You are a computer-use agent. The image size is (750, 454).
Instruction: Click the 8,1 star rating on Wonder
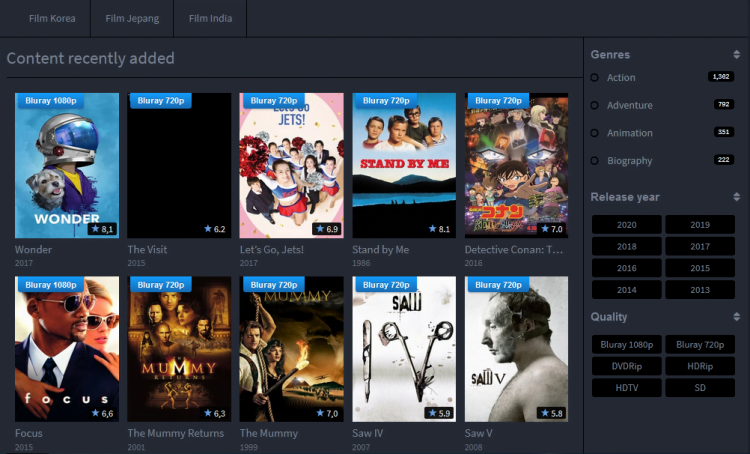click(102, 229)
